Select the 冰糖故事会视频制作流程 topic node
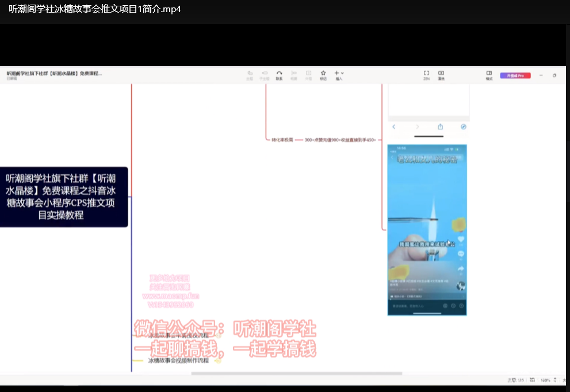This screenshot has height=392, width=570. [x=178, y=361]
